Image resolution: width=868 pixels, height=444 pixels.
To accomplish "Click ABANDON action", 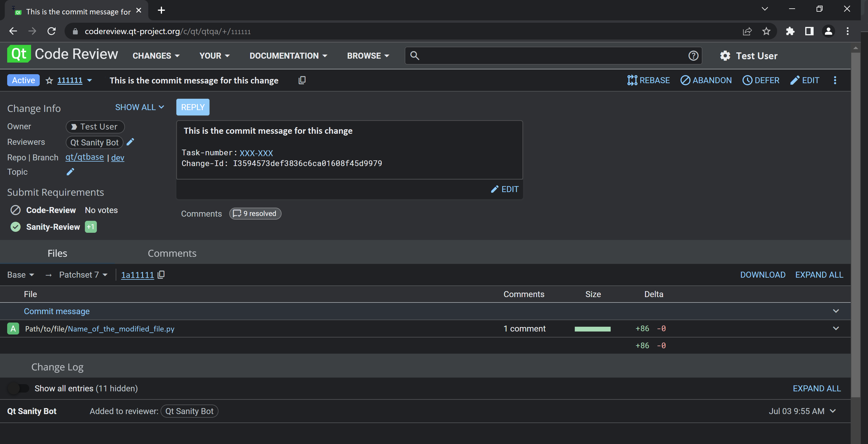I will (x=706, y=80).
